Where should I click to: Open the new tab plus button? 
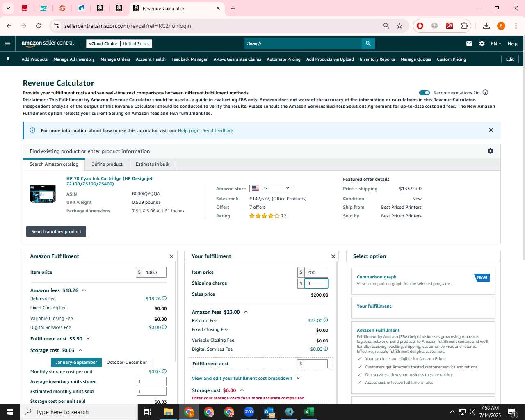[233, 8]
